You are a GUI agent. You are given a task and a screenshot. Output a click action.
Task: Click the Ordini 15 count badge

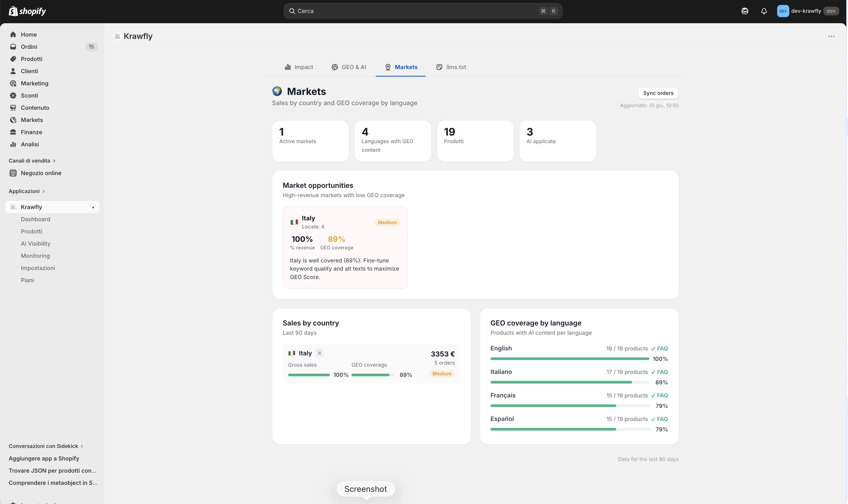click(x=91, y=46)
